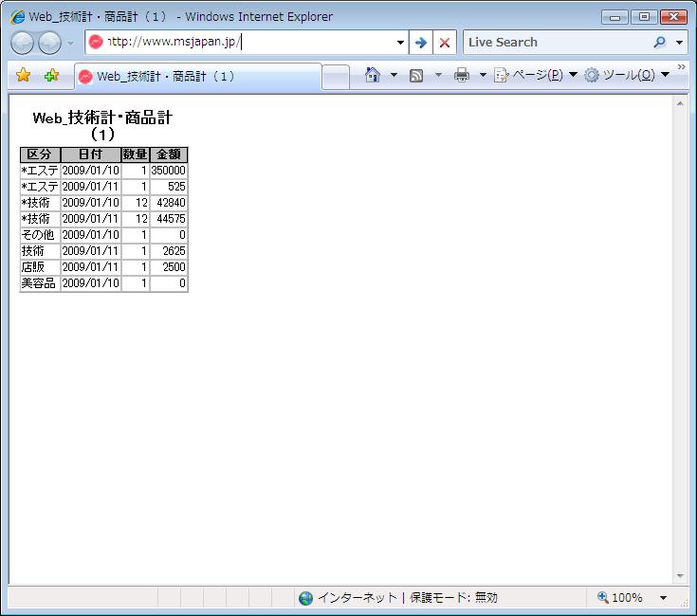Open the ツール(O) menu
The width and height of the screenshot is (697, 616).
[627, 75]
